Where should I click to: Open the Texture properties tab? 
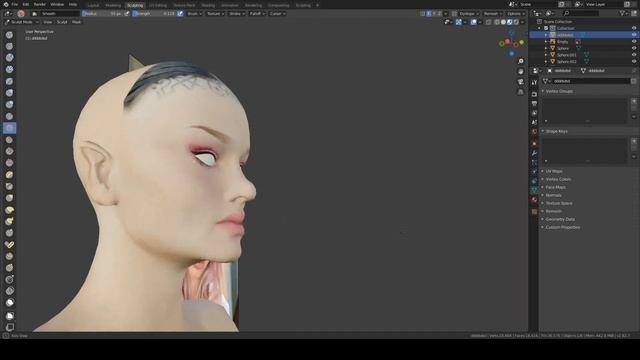[x=534, y=211]
